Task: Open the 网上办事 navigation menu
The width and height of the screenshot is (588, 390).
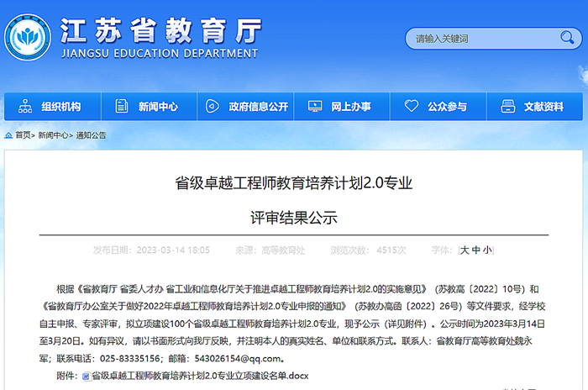Action: point(350,107)
